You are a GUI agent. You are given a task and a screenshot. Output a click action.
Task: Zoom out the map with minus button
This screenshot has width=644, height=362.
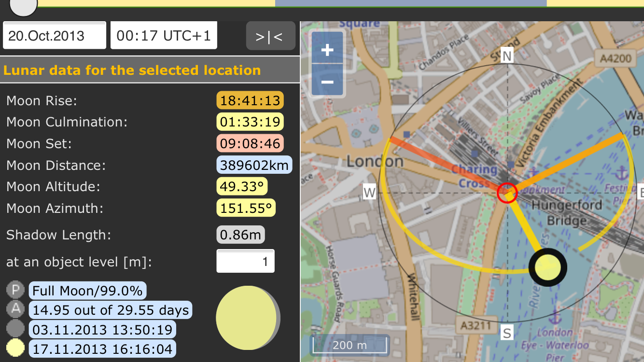(327, 81)
